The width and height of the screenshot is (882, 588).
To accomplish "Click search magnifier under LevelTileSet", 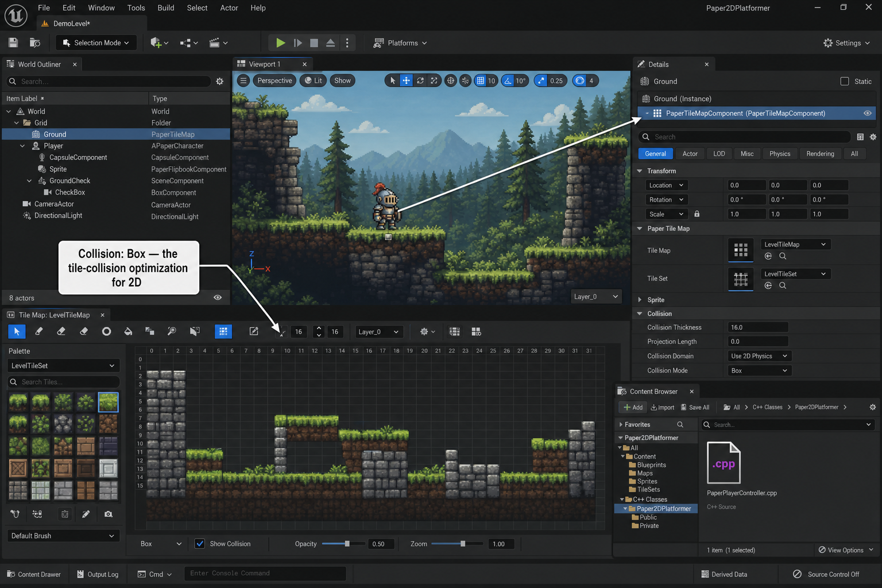I will (783, 285).
